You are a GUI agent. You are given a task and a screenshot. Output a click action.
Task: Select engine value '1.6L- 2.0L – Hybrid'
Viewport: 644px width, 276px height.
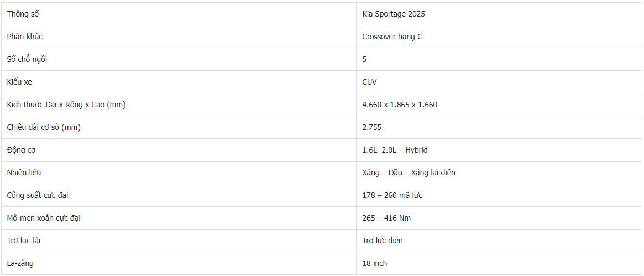[395, 150]
